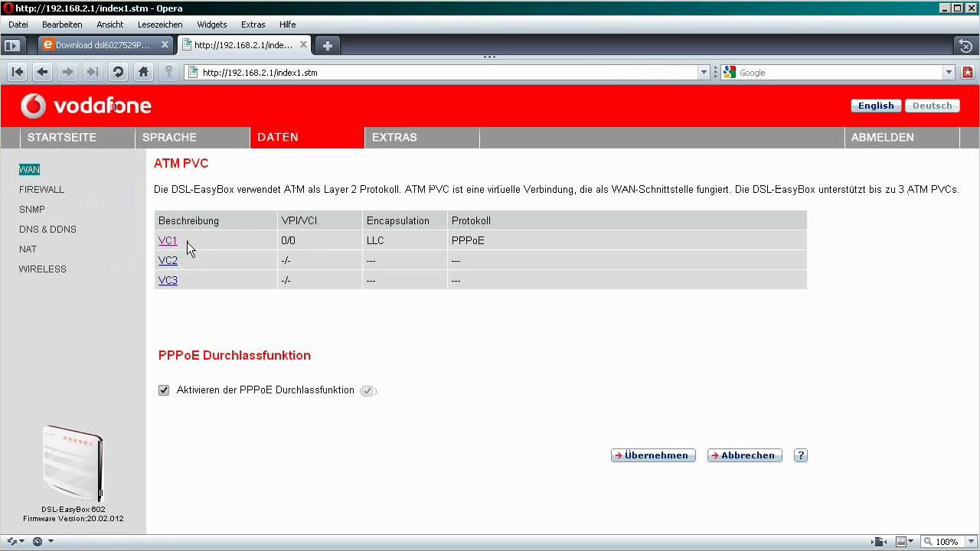Viewport: 980px width, 551px height.
Task: Go to the browser home page
Action: [x=143, y=72]
